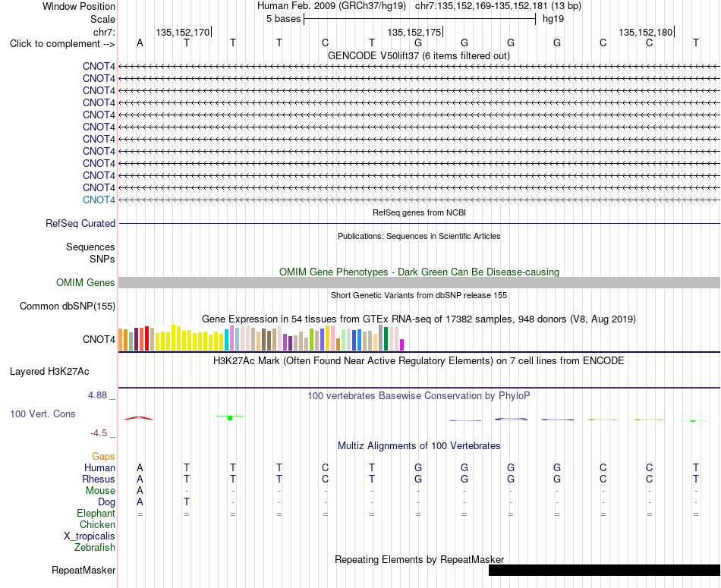The width and height of the screenshot is (721, 588).
Task: Click the 'Mouse' species label
Action: [100, 491]
